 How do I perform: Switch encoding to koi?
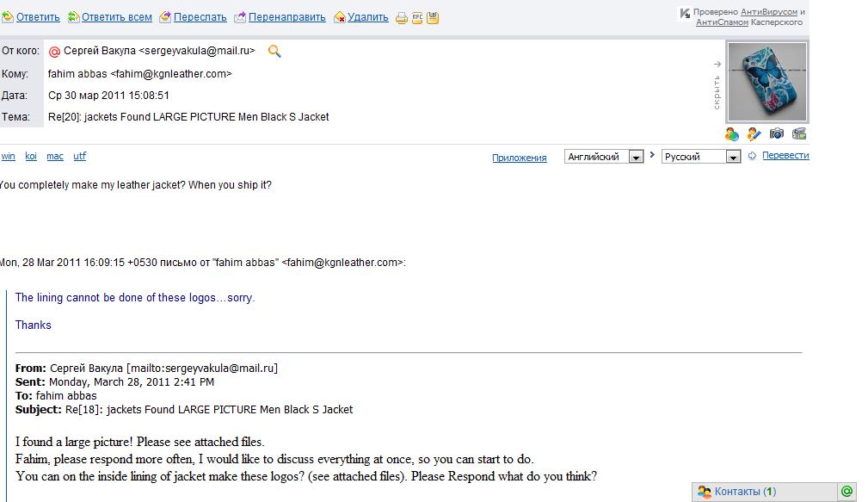click(x=31, y=156)
